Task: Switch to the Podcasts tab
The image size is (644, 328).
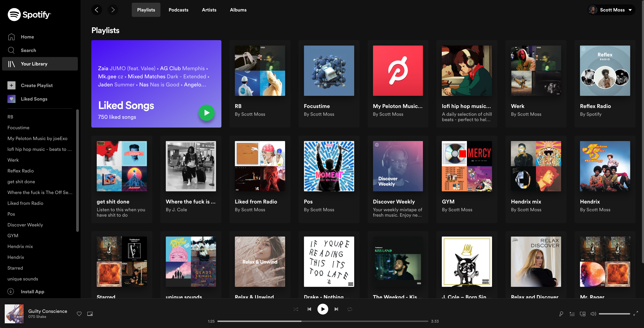Action: [x=178, y=10]
